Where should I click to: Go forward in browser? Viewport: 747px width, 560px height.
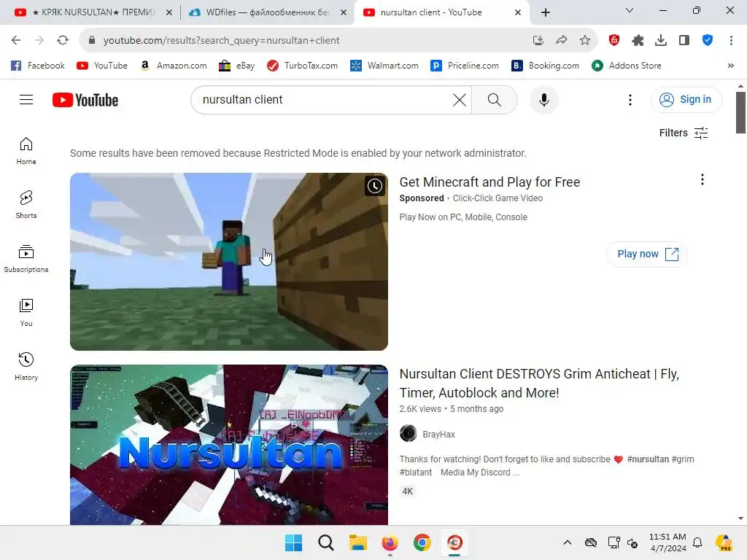click(x=39, y=41)
